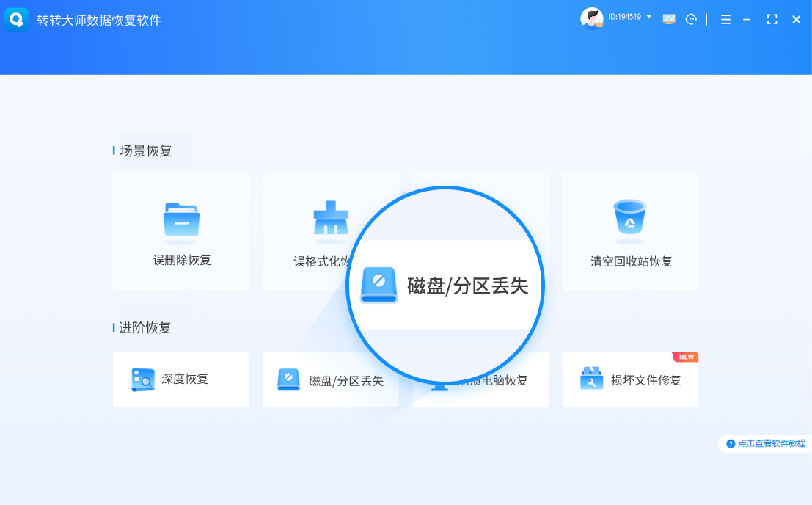812x505 pixels.
Task: Maximize the application window
Action: click(x=772, y=20)
